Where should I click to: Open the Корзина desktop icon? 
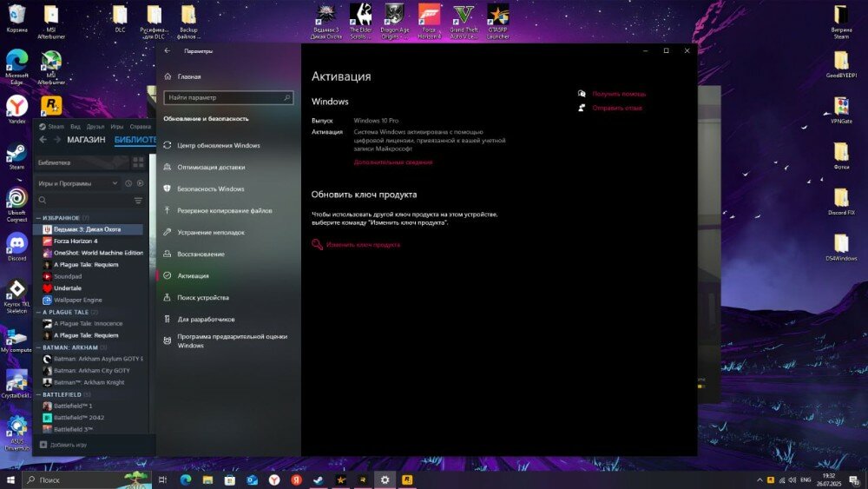16,18
